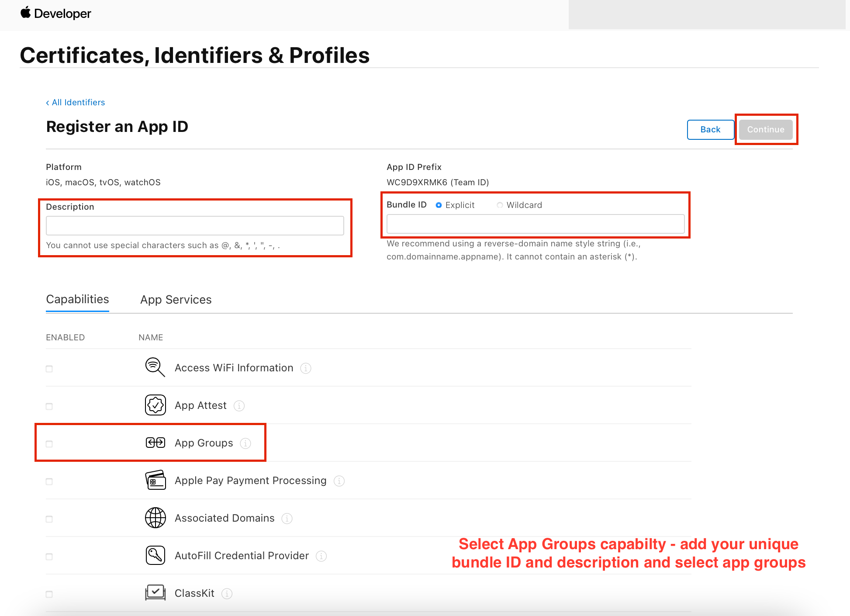This screenshot has height=616, width=850.
Task: Focus the Description text field
Action: [195, 225]
